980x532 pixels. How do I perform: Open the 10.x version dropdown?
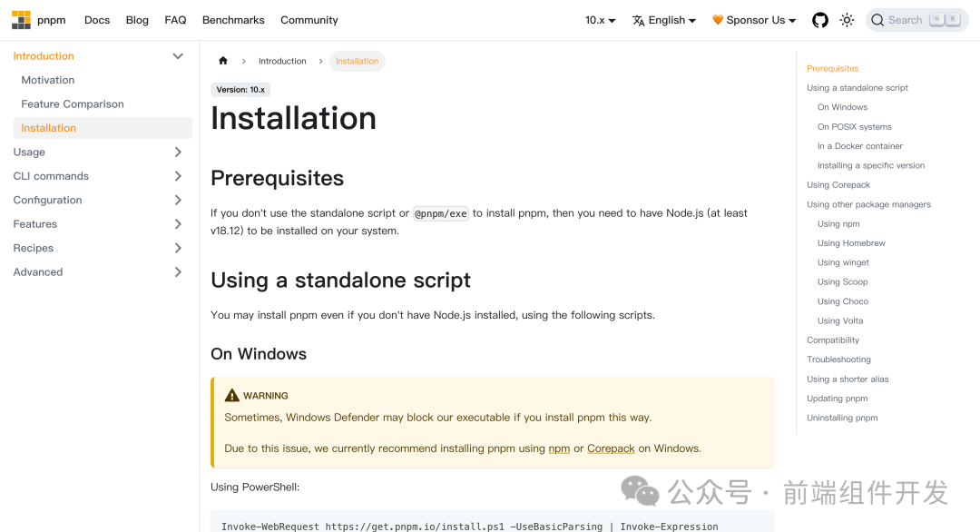600,20
